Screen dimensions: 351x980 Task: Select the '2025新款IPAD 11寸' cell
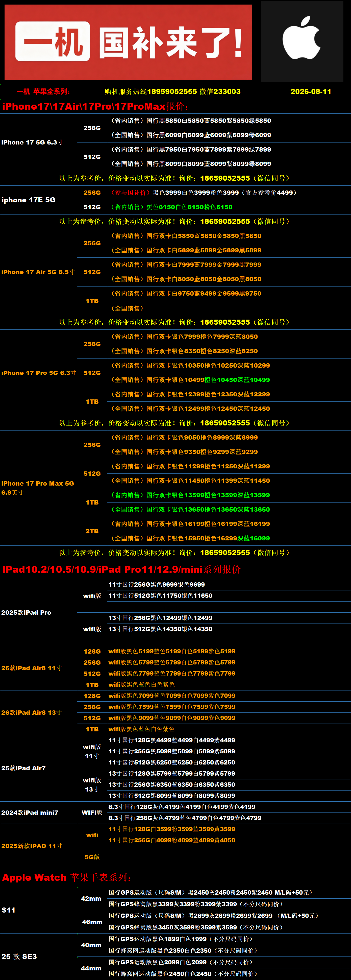pyautogui.click(x=39, y=846)
